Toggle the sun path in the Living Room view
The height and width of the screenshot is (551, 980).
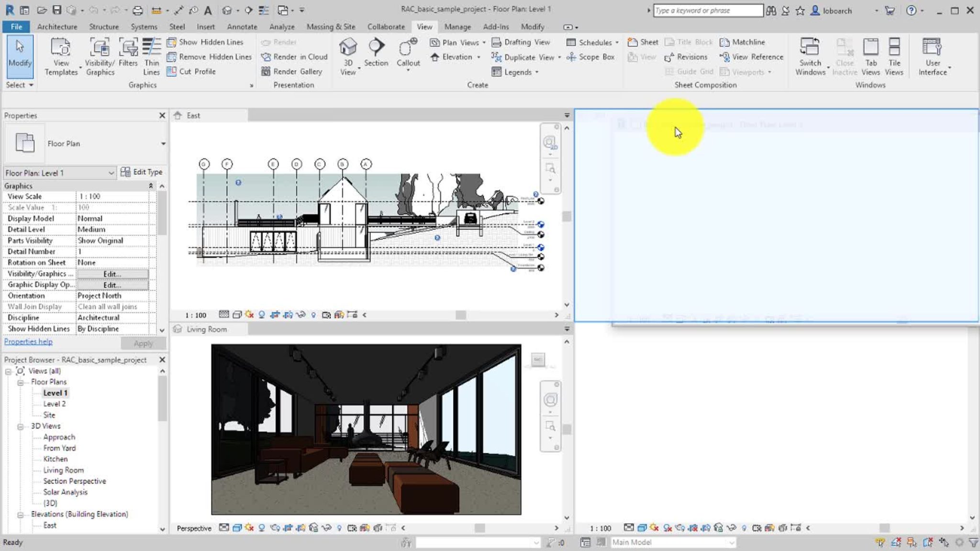coord(248,528)
